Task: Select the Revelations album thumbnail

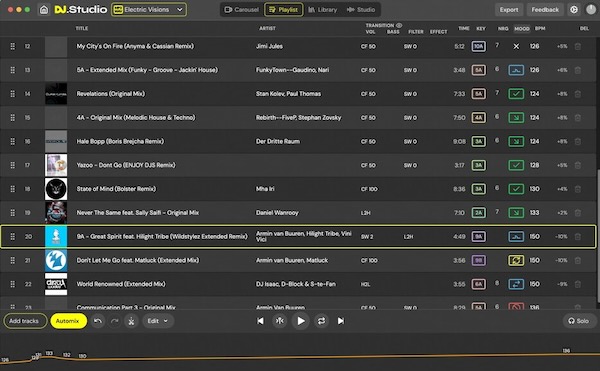Action: click(56, 94)
